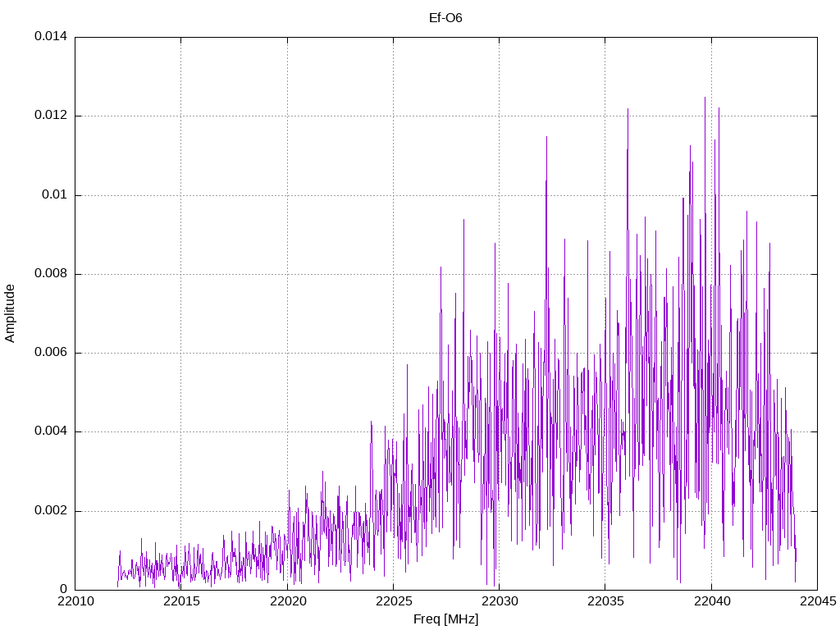The width and height of the screenshot is (840, 630).
Task: Click y-axis tick label 0.014
Action: 51,36
